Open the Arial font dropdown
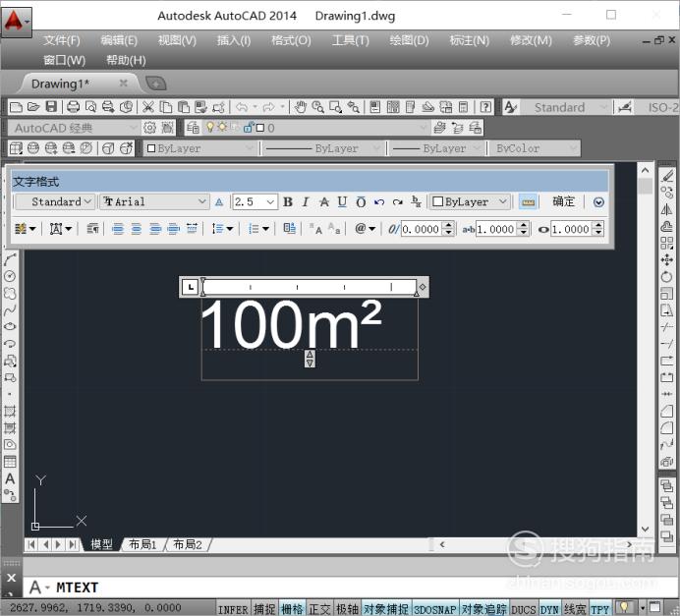The image size is (680, 616). point(154,202)
